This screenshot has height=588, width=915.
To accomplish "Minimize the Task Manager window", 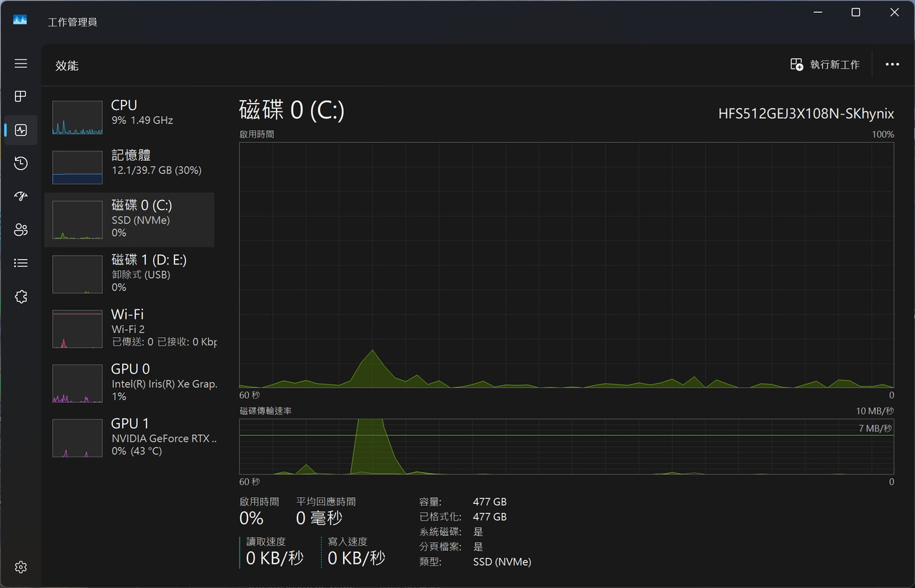I will pos(817,12).
